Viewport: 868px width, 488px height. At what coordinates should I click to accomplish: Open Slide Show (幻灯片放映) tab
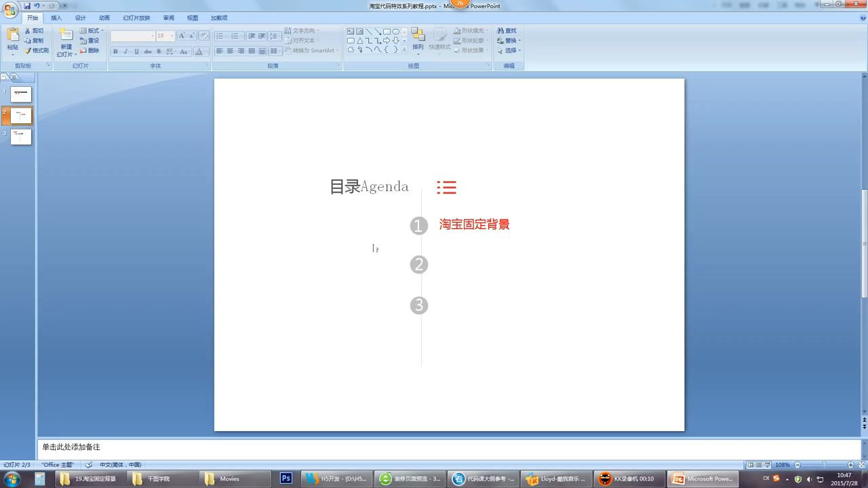coord(136,18)
